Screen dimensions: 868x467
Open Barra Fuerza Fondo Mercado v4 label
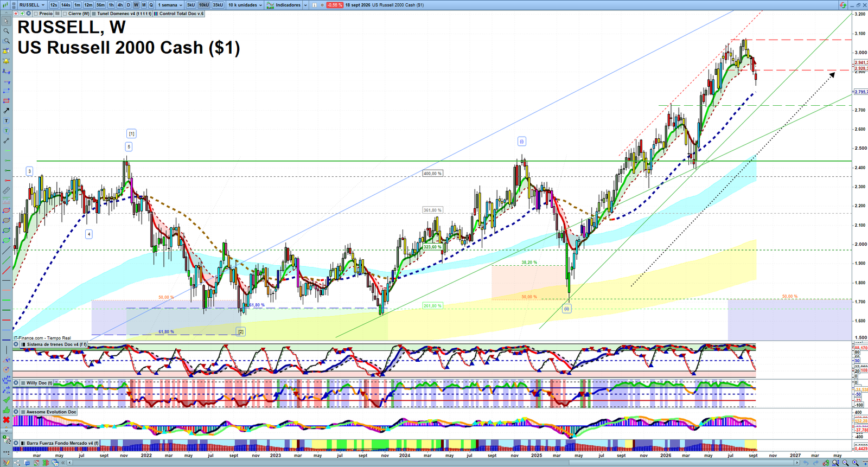pyautogui.click(x=62, y=443)
